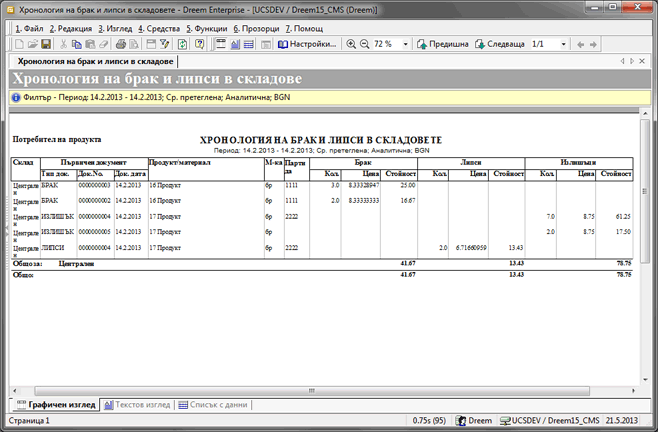Switch to text view toolbar icon
The height and width of the screenshot is (432, 658).
[235, 44]
